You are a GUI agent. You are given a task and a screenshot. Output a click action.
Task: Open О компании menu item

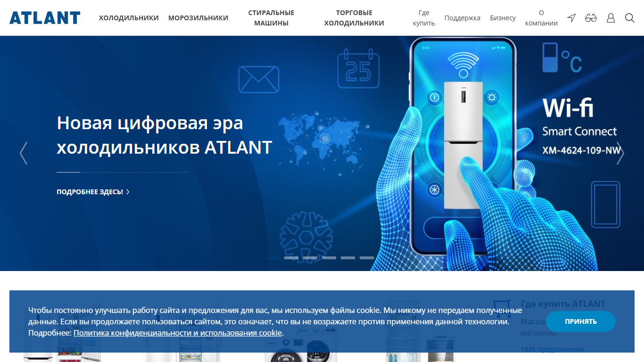541,18
